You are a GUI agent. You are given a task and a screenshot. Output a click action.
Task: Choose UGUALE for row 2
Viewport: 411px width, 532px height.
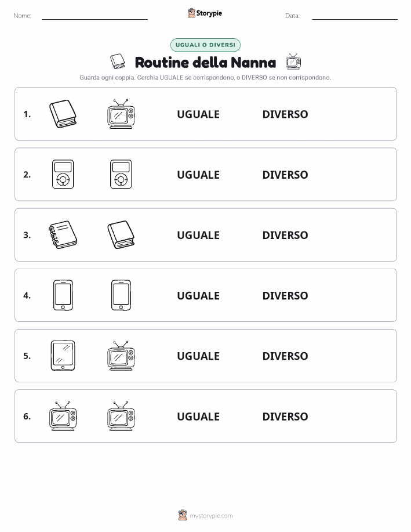click(198, 175)
